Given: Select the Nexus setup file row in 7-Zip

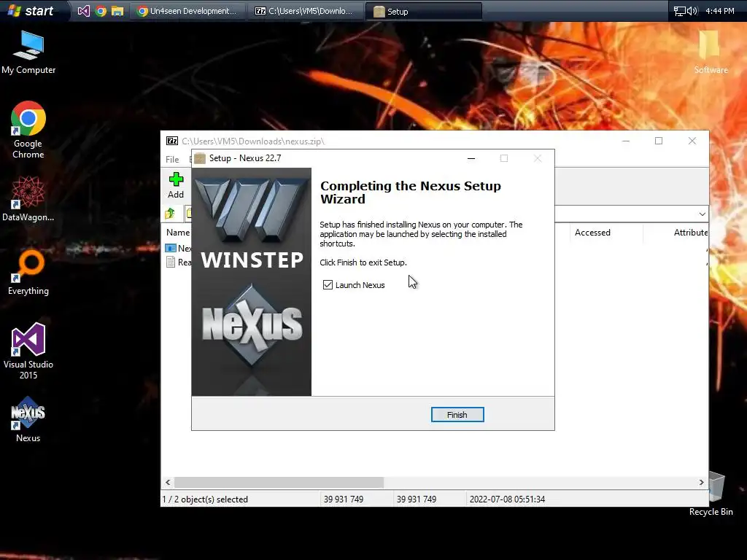Looking at the screenshot, I should 178,248.
